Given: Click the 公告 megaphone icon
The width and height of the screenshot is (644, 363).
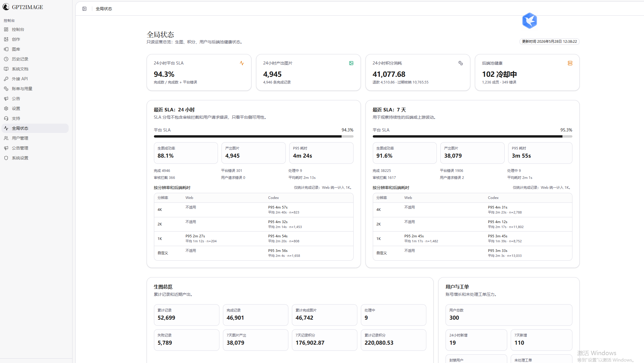Looking at the screenshot, I should 6,99.
